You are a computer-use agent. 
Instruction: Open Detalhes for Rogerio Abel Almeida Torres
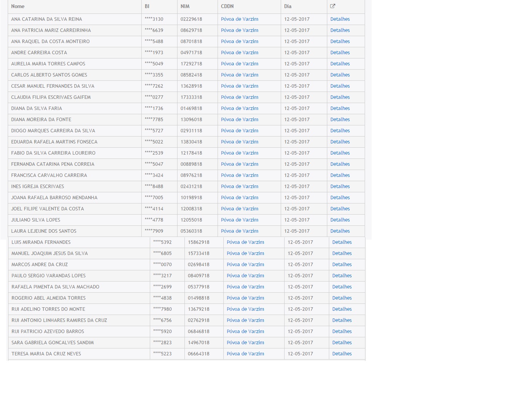(x=342, y=298)
